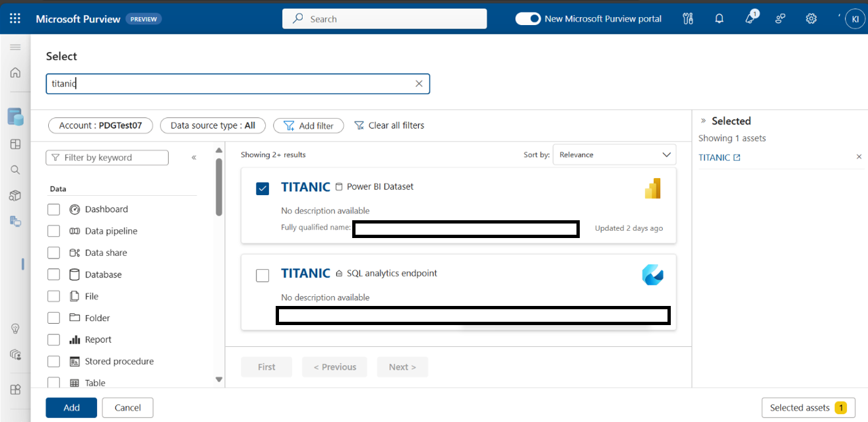Expand the hamburger navigation menu
Image resolution: width=868 pixels, height=422 pixels.
click(15, 47)
